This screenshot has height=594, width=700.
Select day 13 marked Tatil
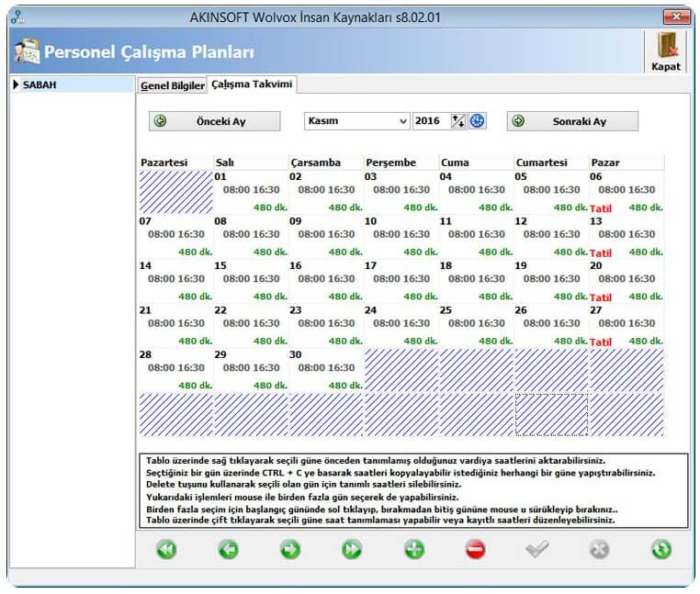627,237
